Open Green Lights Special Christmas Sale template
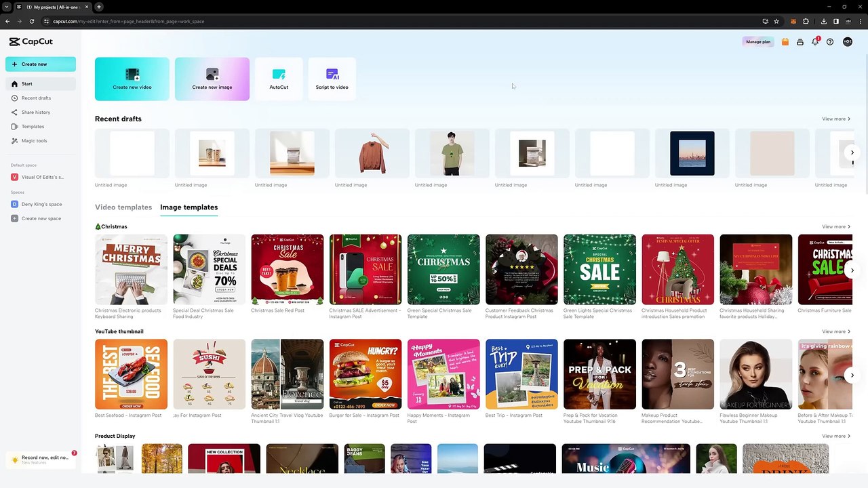The width and height of the screenshot is (868, 488). coord(599,270)
